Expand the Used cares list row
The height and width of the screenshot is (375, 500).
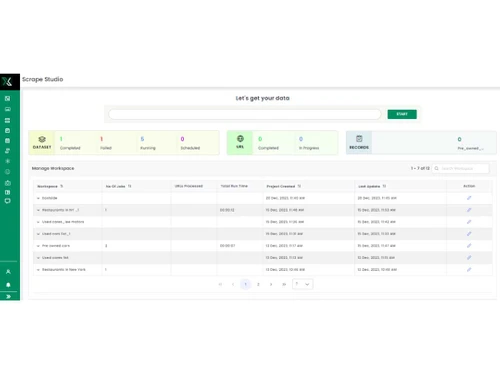coord(38,258)
